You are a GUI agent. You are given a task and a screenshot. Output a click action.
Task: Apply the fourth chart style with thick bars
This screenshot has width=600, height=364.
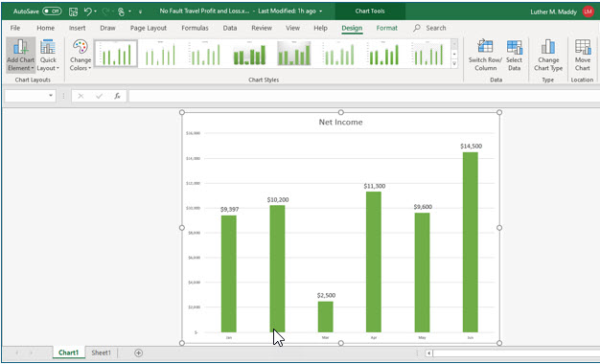click(x=249, y=54)
